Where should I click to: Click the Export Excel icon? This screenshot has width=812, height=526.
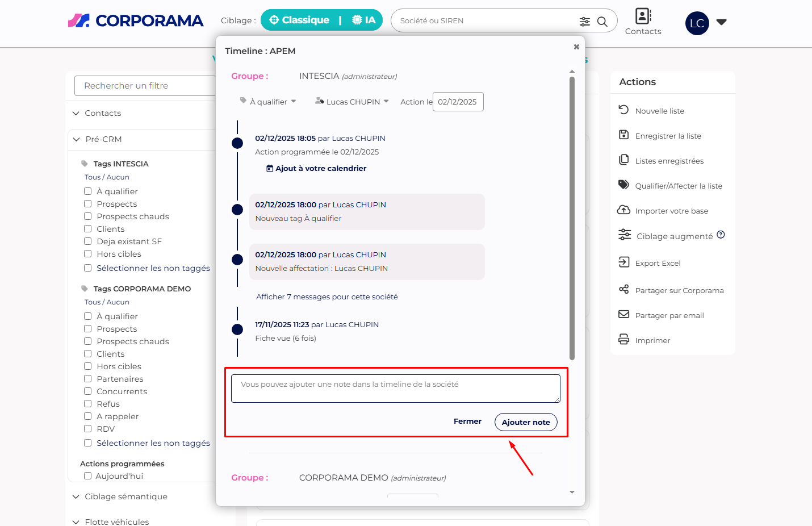point(623,262)
